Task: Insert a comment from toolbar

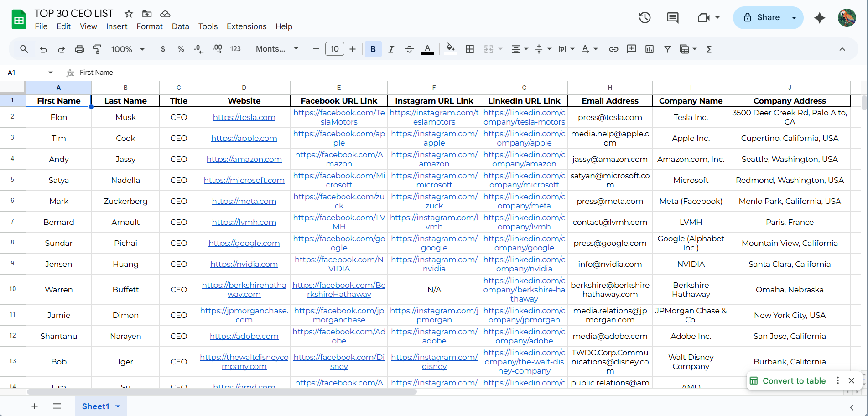Action: (631, 49)
